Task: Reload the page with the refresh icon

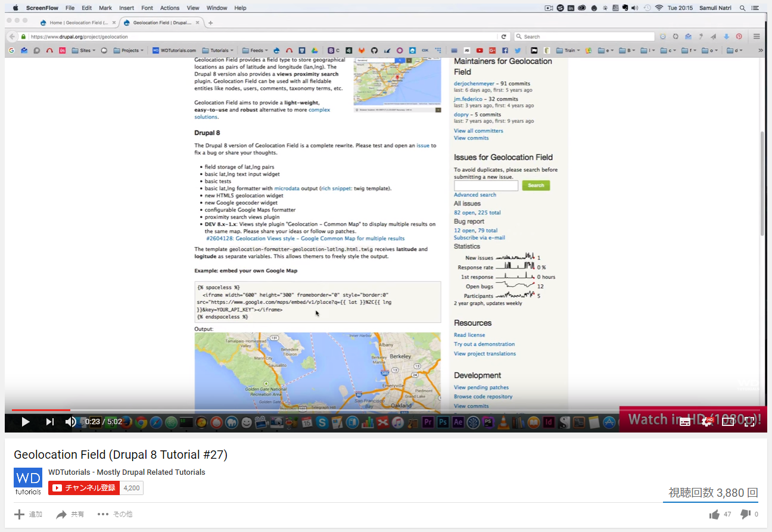Action: click(504, 36)
